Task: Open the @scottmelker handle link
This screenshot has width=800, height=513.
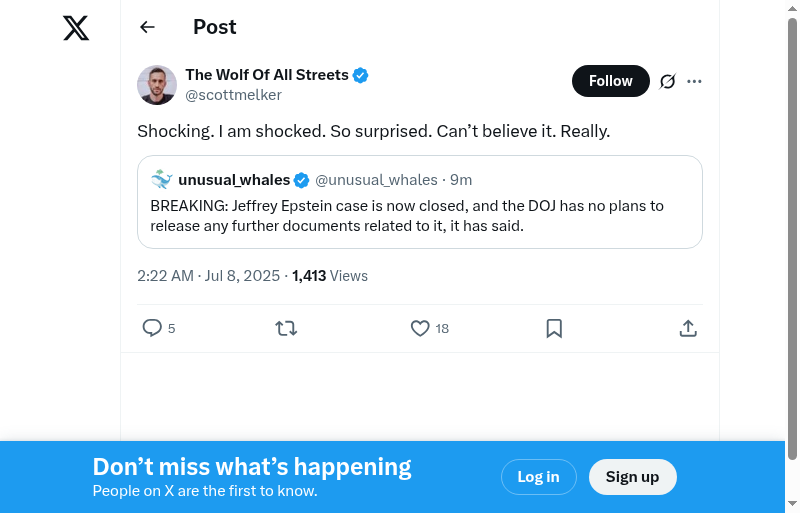Action: [x=233, y=95]
